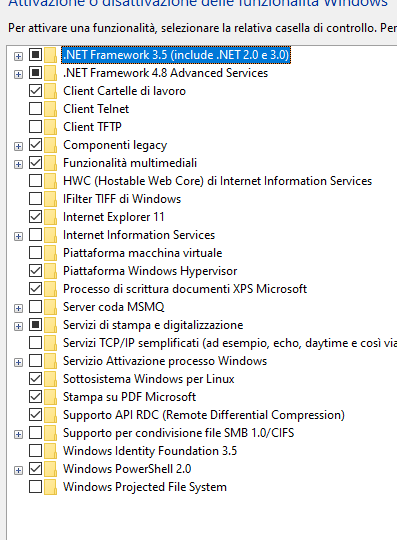
Task: Uncheck Supporto API RDC checkbox
Action: pyautogui.click(x=35, y=415)
